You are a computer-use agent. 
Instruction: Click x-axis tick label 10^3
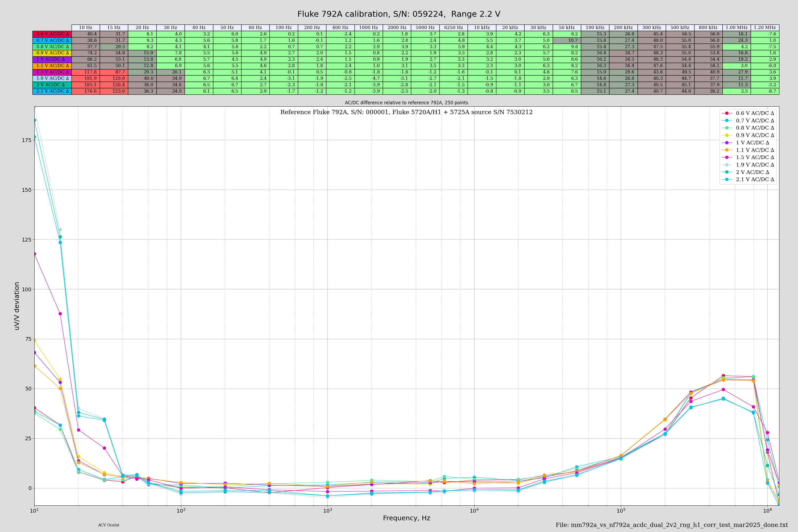(x=327, y=510)
